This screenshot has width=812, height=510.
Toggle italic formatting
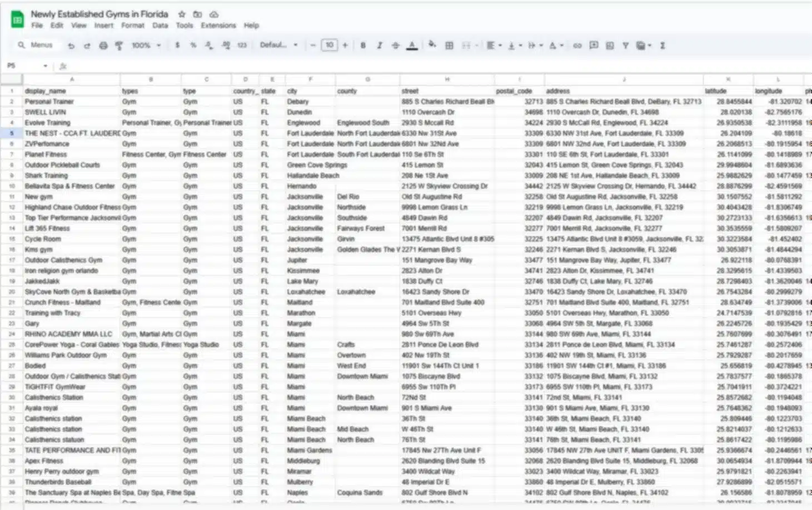pos(380,46)
